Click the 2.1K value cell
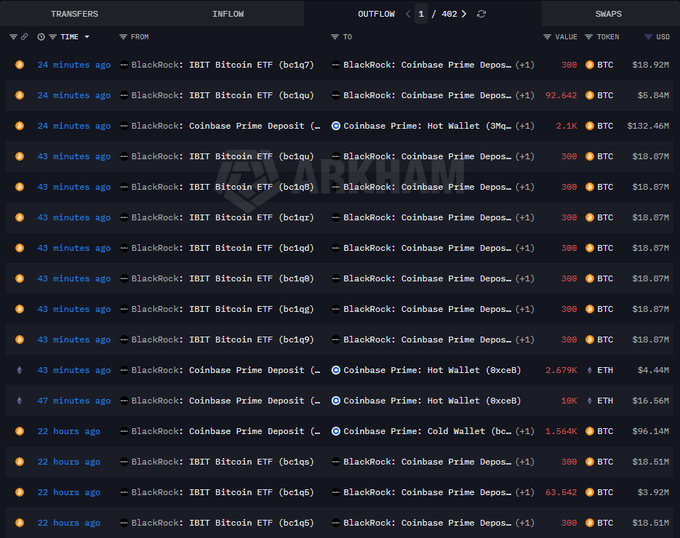Viewport: 680px width, 538px height. click(566, 126)
